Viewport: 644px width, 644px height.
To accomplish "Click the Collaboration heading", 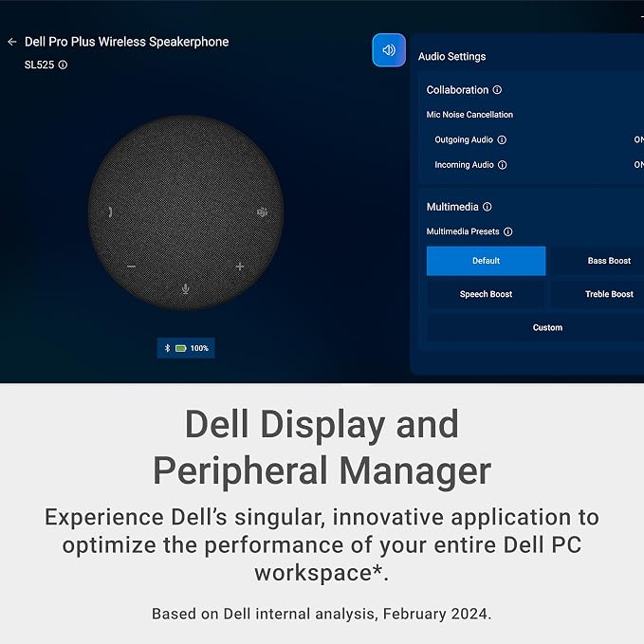I will 457,90.
